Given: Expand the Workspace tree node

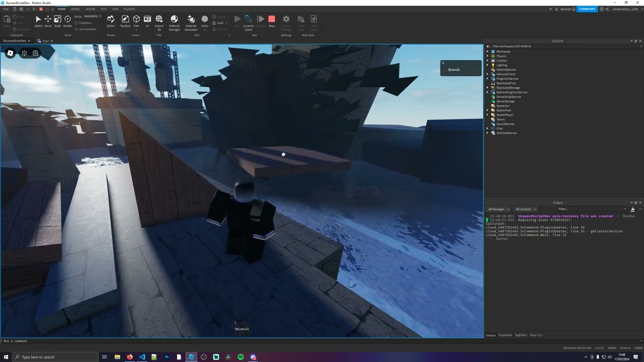Looking at the screenshot, I should click(488, 51).
